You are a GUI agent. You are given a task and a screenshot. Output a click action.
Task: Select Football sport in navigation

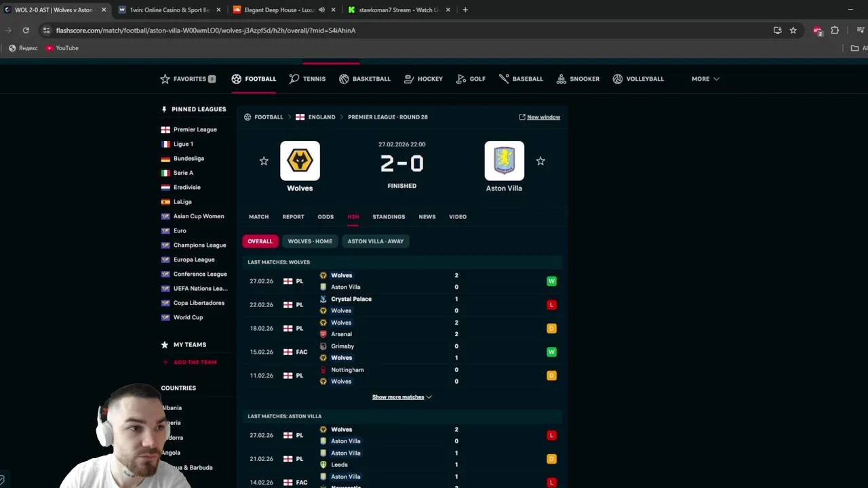254,79
